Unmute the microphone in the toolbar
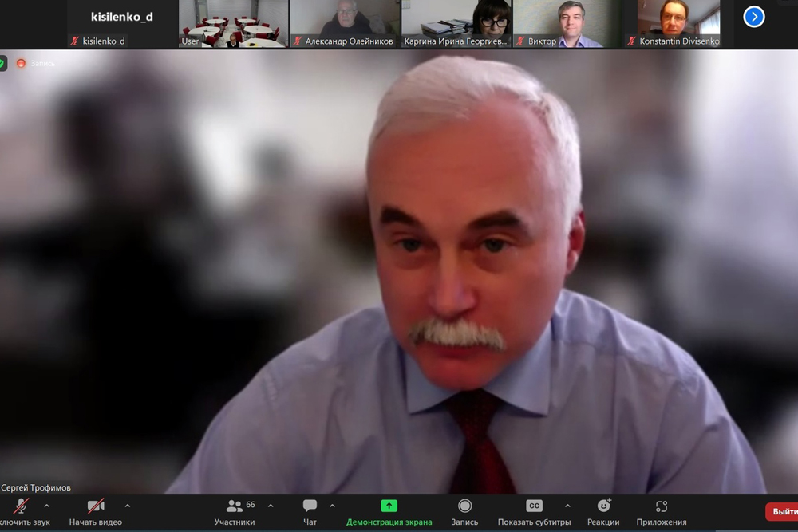Screen dimensions: 798x532 (x=22, y=512)
